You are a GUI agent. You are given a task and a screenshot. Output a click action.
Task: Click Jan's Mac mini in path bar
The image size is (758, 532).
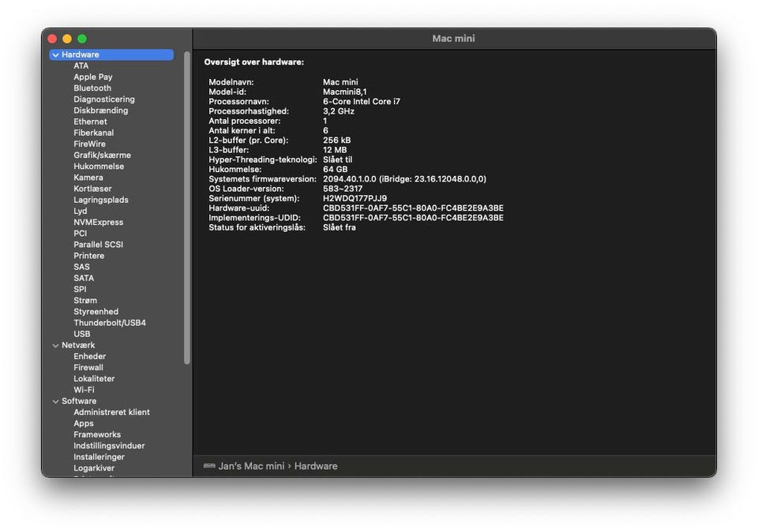251,466
